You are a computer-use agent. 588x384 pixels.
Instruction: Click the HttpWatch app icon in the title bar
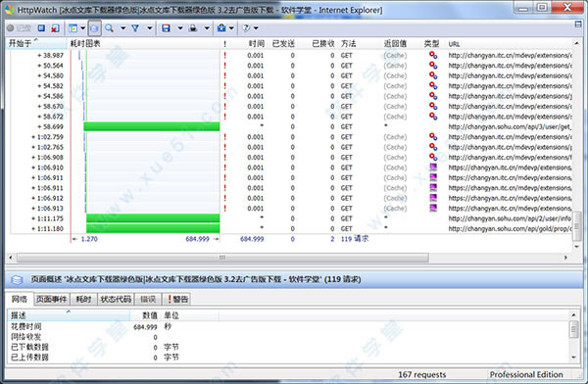click(9, 10)
